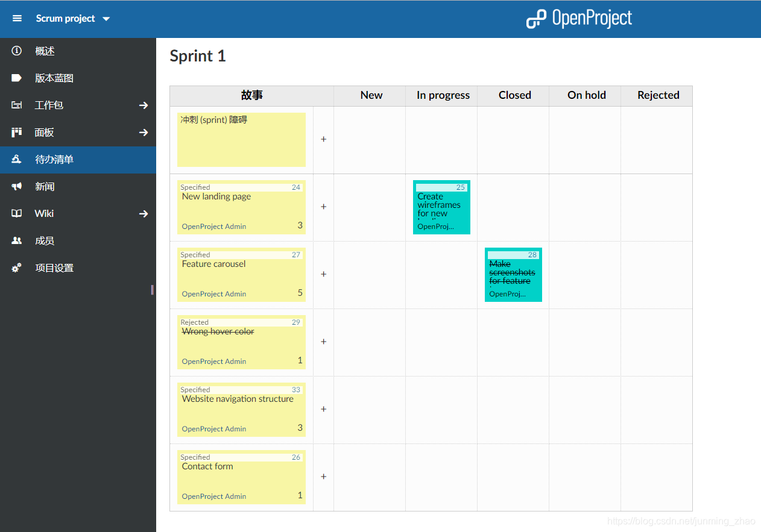Image resolution: width=761 pixels, height=532 pixels.
Task: Open story ID 26 link
Action: 296,457
